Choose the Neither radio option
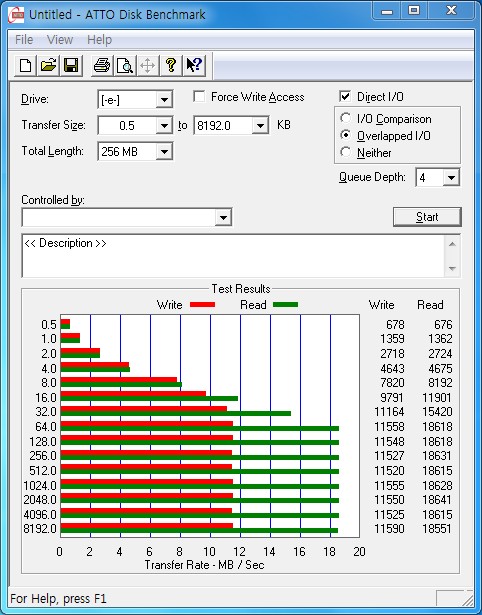Screen dimensions: 482x615 click(x=346, y=152)
